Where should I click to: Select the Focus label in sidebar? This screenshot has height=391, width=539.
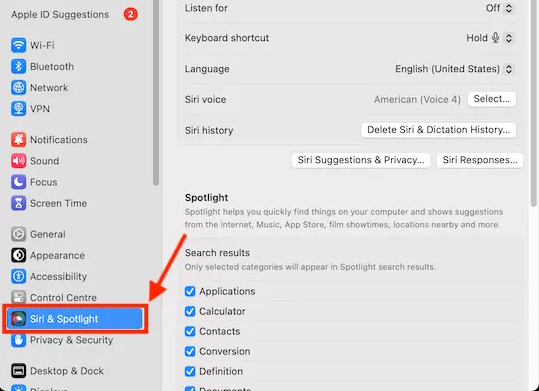[44, 182]
